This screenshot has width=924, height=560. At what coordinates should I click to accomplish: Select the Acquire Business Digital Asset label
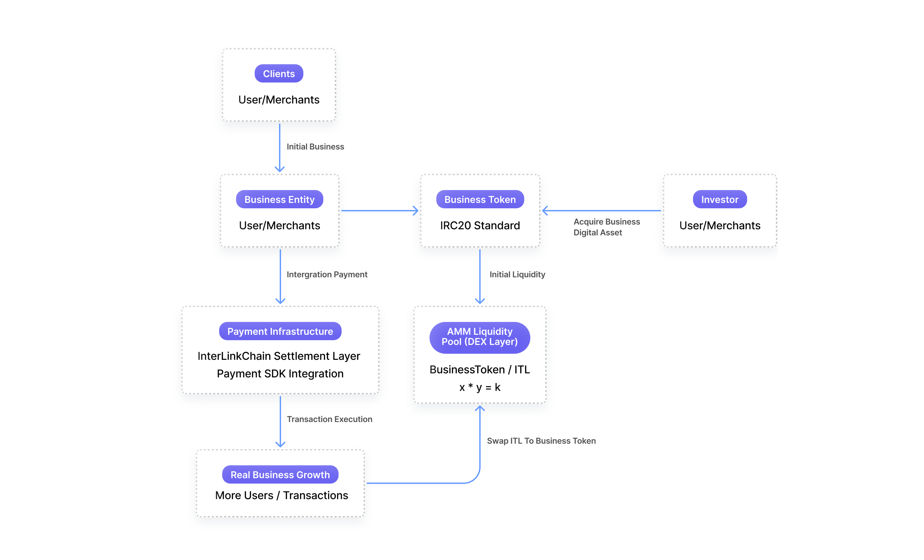click(607, 227)
